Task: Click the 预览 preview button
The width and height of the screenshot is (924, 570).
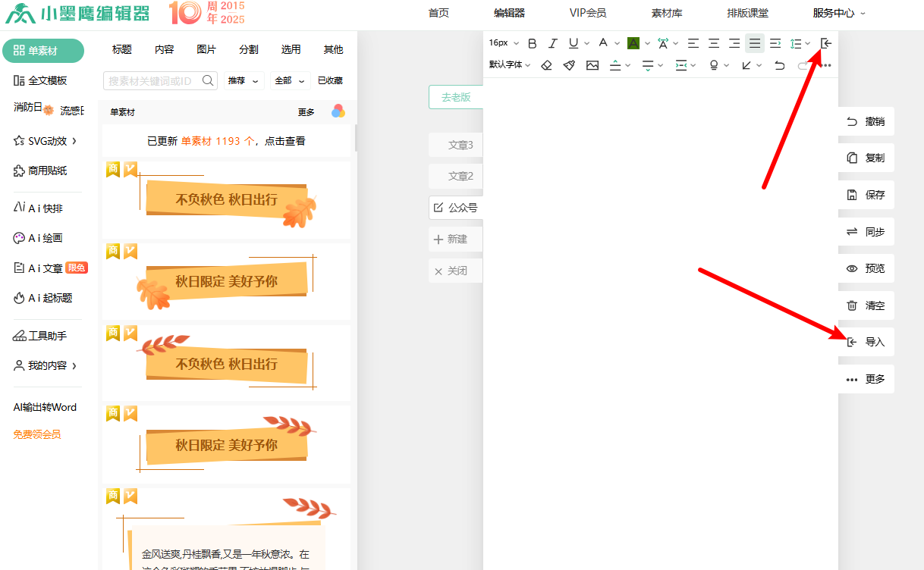Action: tap(866, 268)
